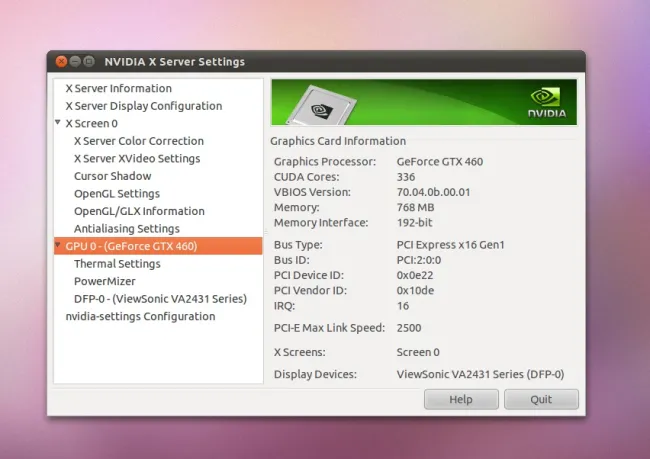This screenshot has height=459, width=650.
Task: Close the NVIDIA X Server Settings window
Action: [x=60, y=62]
